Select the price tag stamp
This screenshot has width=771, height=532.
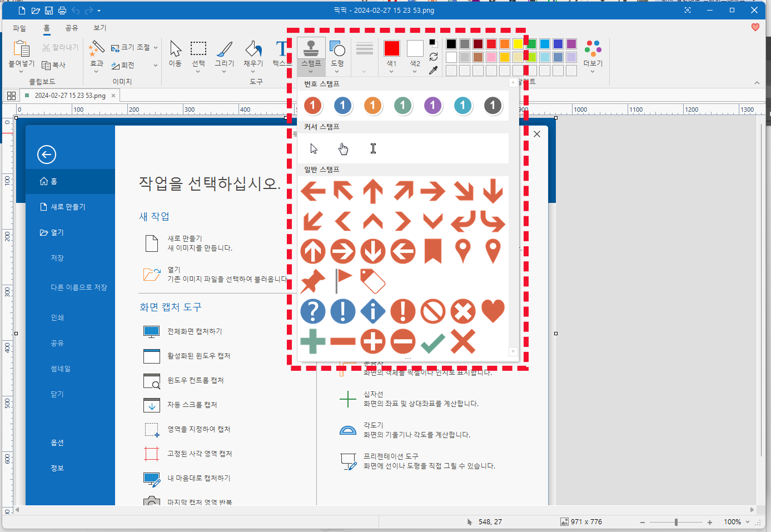[x=373, y=281]
